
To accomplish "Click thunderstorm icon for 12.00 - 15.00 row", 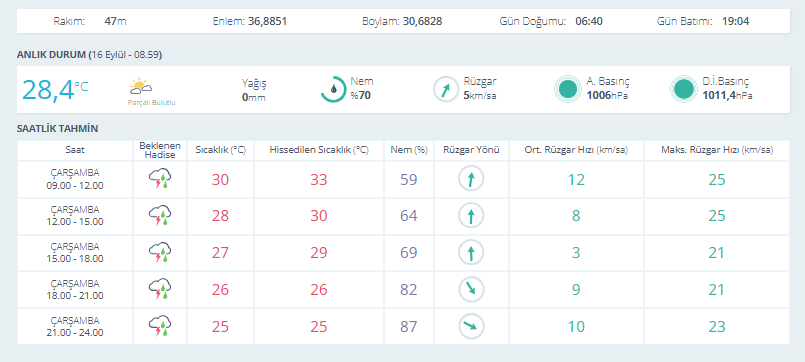I will click(160, 216).
